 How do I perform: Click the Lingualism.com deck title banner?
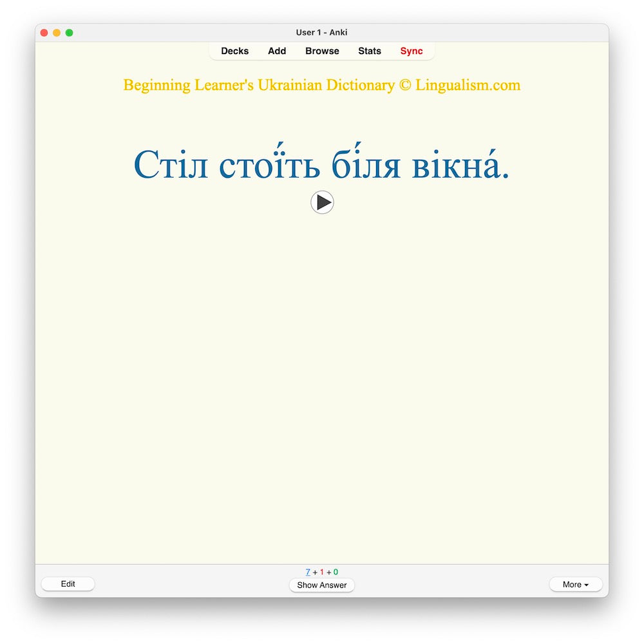(322, 85)
